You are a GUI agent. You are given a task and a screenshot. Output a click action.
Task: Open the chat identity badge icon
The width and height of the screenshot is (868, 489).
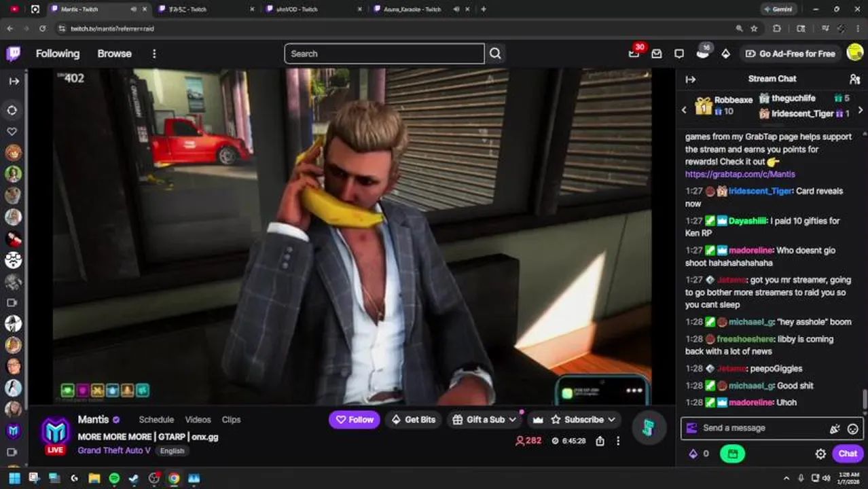pos(692,428)
